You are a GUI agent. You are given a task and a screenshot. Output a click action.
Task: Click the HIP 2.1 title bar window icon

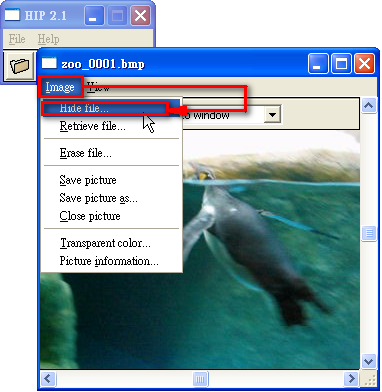(x=12, y=15)
